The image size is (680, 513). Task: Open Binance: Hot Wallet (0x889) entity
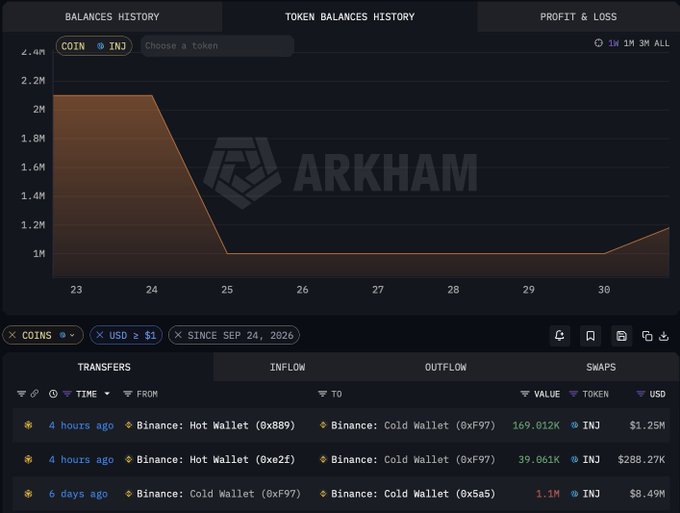pyautogui.click(x=216, y=425)
